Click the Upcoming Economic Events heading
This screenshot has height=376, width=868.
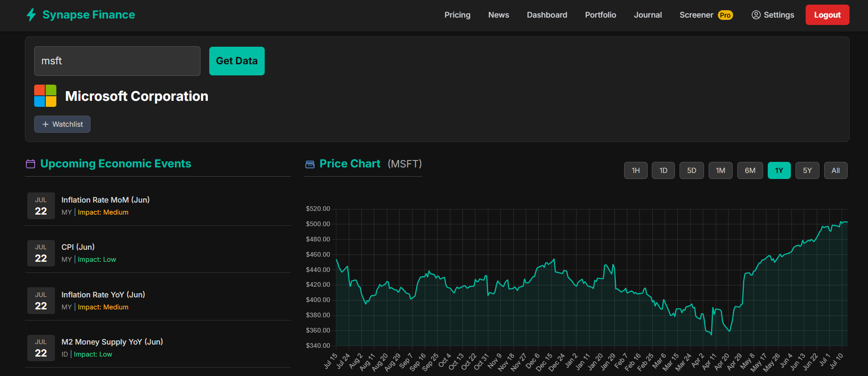click(x=115, y=164)
